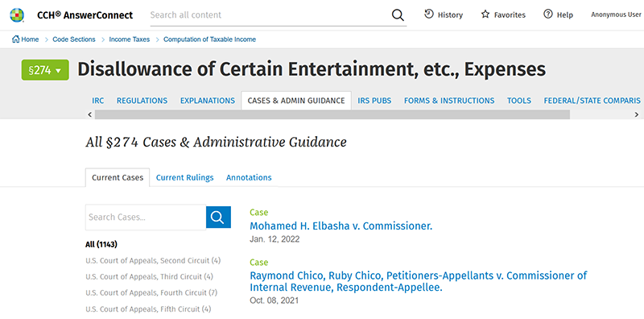This screenshot has height=319, width=644.
Task: Select the Current Cases sub-tab
Action: (118, 177)
